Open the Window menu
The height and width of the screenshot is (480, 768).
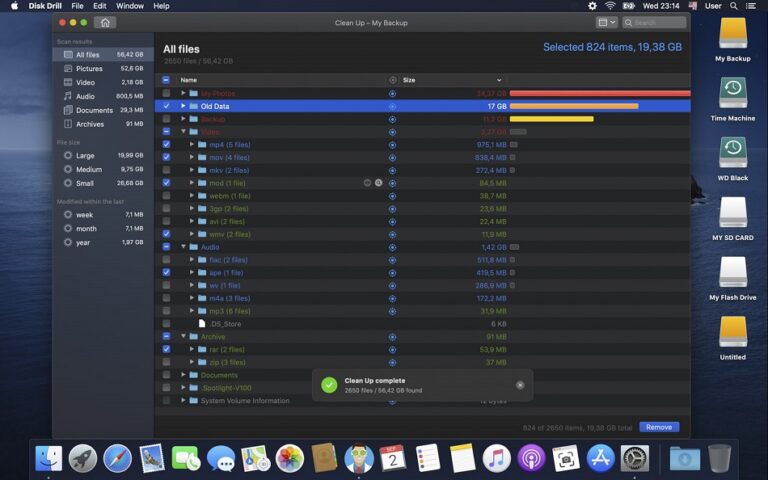pyautogui.click(x=130, y=6)
